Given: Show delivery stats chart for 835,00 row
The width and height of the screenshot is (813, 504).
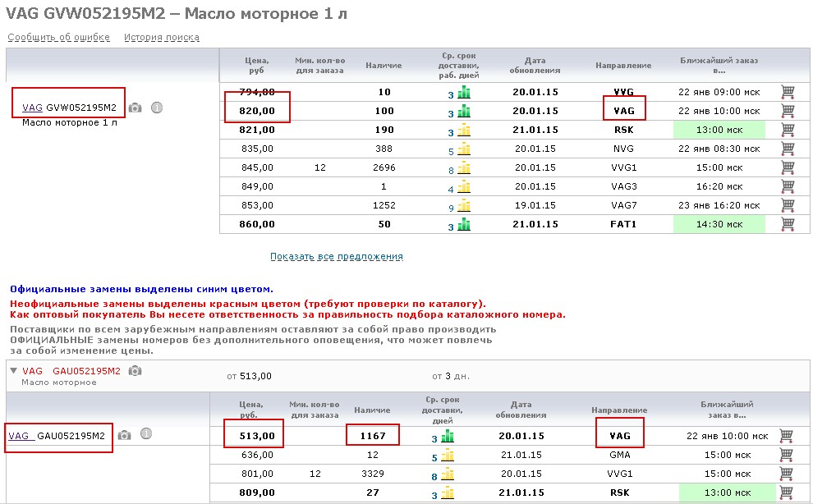Looking at the screenshot, I should 464,149.
